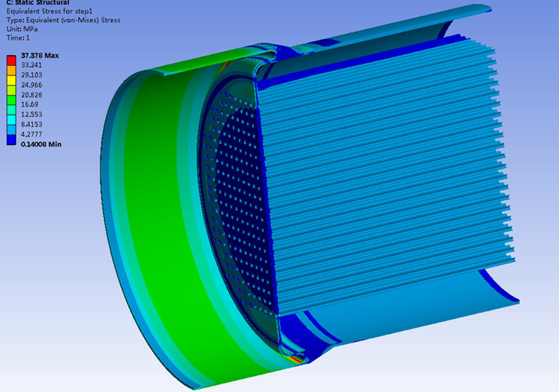Pick the pure green legend band below 20.828
559x392 pixels.
[x=12, y=100]
